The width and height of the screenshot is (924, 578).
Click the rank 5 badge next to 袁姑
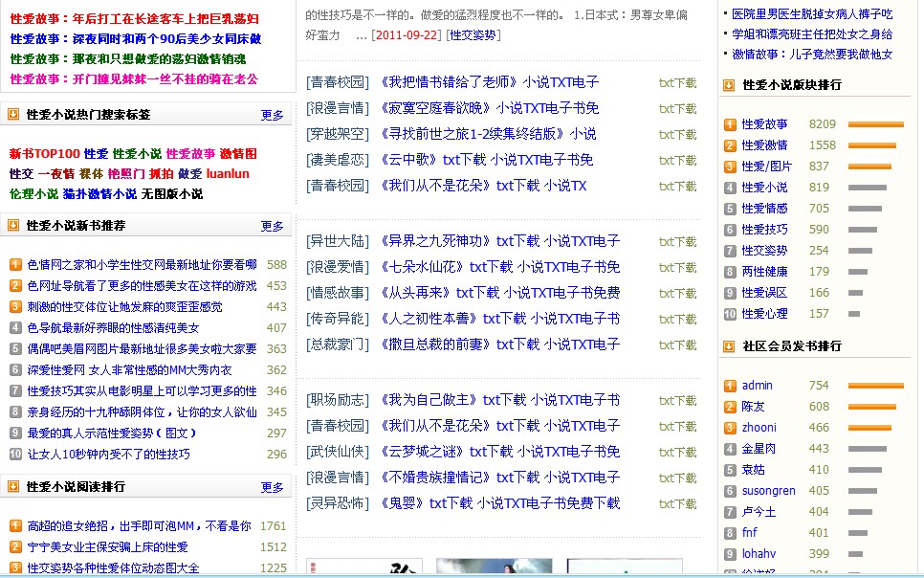730,470
